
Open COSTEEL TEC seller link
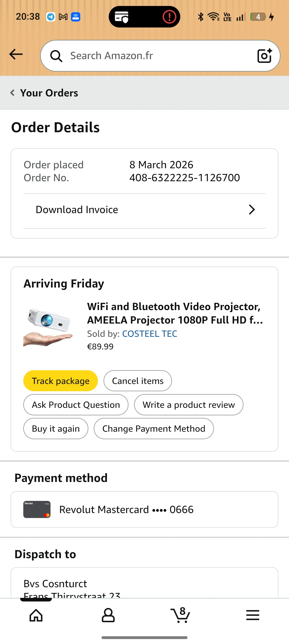coord(150,334)
